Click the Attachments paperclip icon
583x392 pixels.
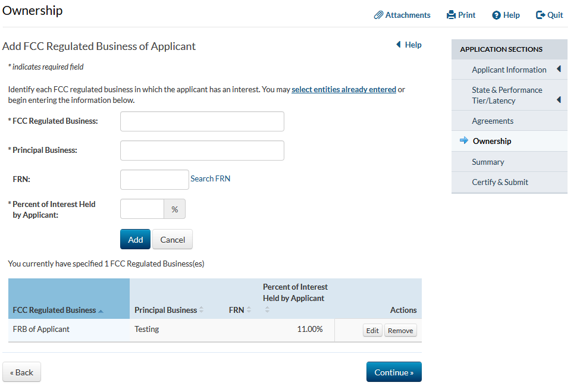pos(378,15)
